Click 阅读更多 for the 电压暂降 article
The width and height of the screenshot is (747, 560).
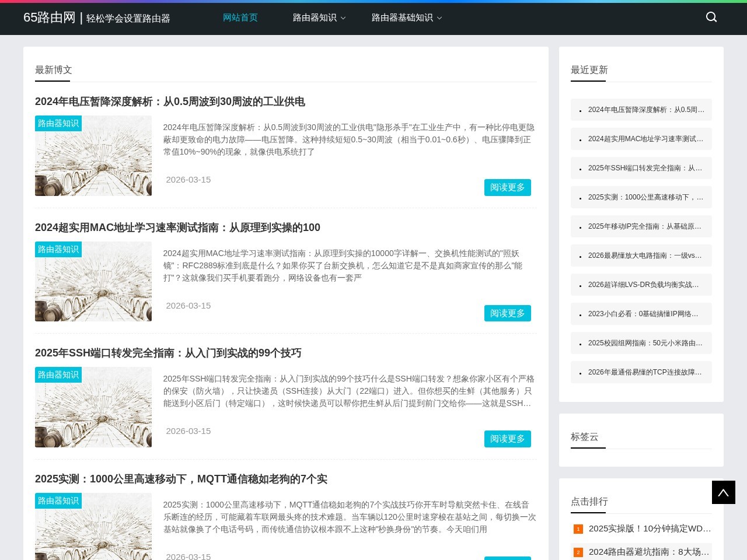(x=507, y=187)
